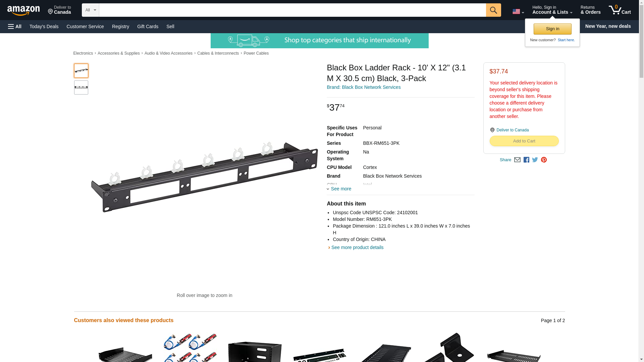This screenshot has height=362, width=644.
Task: Expand See more product specs
Action: (x=339, y=189)
